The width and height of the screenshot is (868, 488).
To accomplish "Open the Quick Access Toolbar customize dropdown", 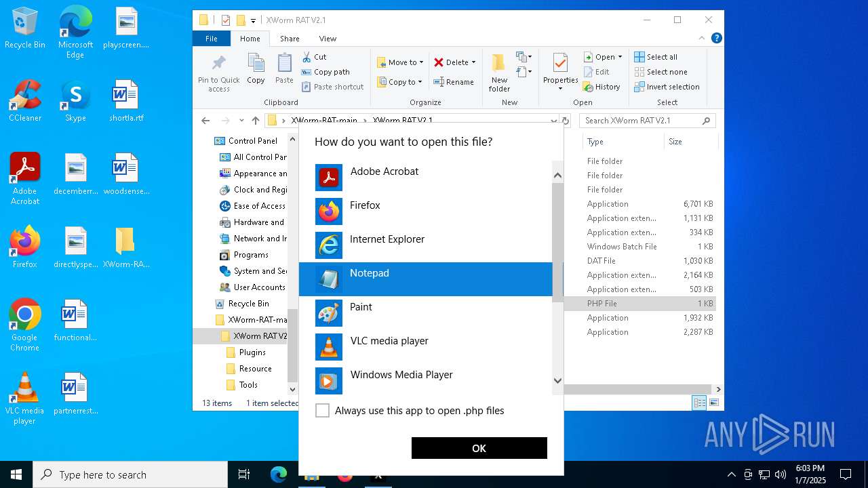I will tap(253, 20).
